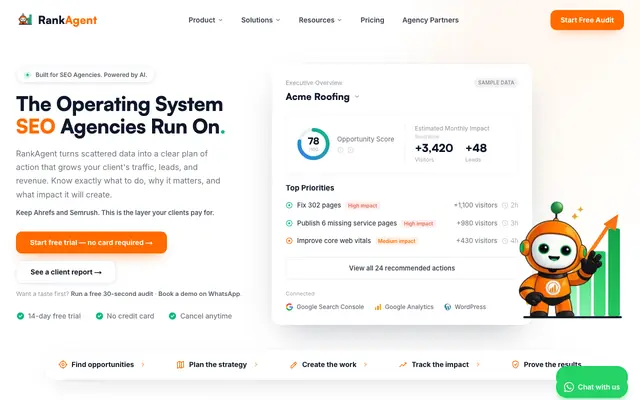Toggle the Publish 6 missing service pages circle
Viewport: 640px width, 400px height.
coord(289,223)
